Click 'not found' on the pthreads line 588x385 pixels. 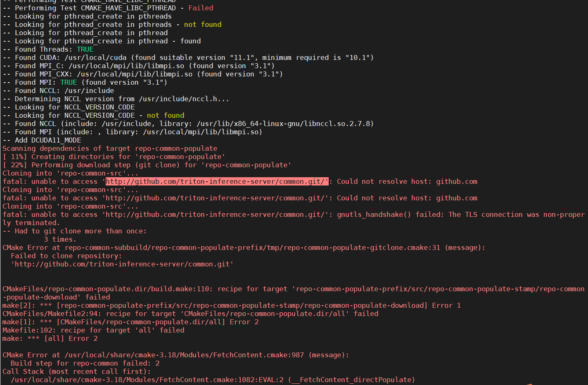(203, 24)
